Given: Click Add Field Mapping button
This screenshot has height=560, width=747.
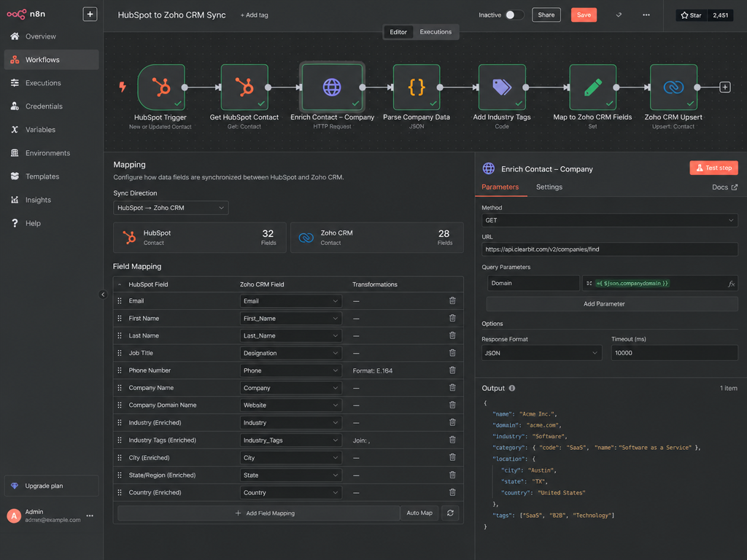Looking at the screenshot, I should tap(259, 513).
